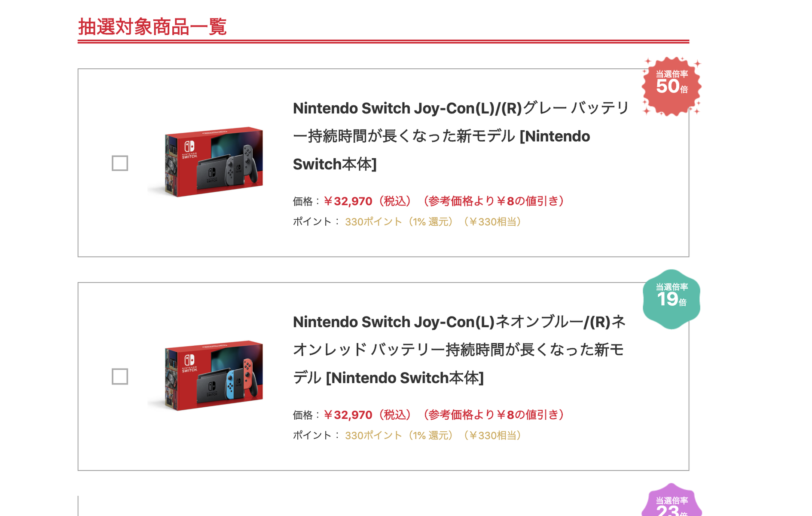Click the 抽選対象商品一覧 heading

tap(152, 27)
